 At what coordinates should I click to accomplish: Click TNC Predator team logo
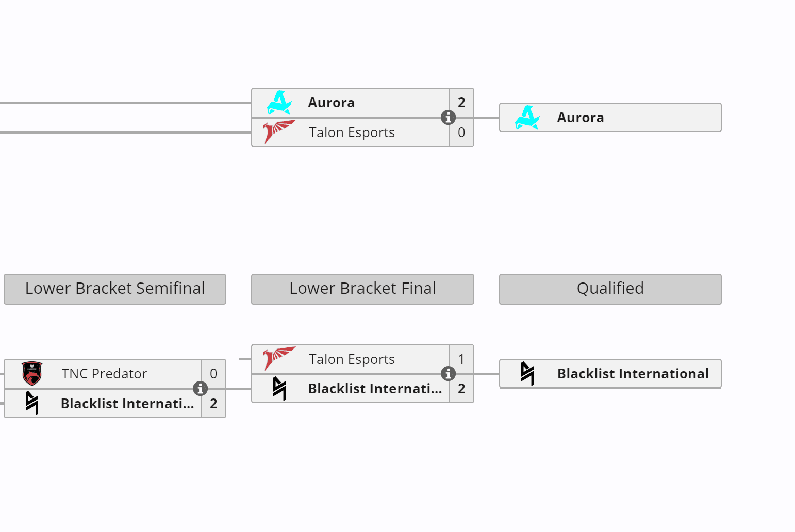(x=32, y=374)
